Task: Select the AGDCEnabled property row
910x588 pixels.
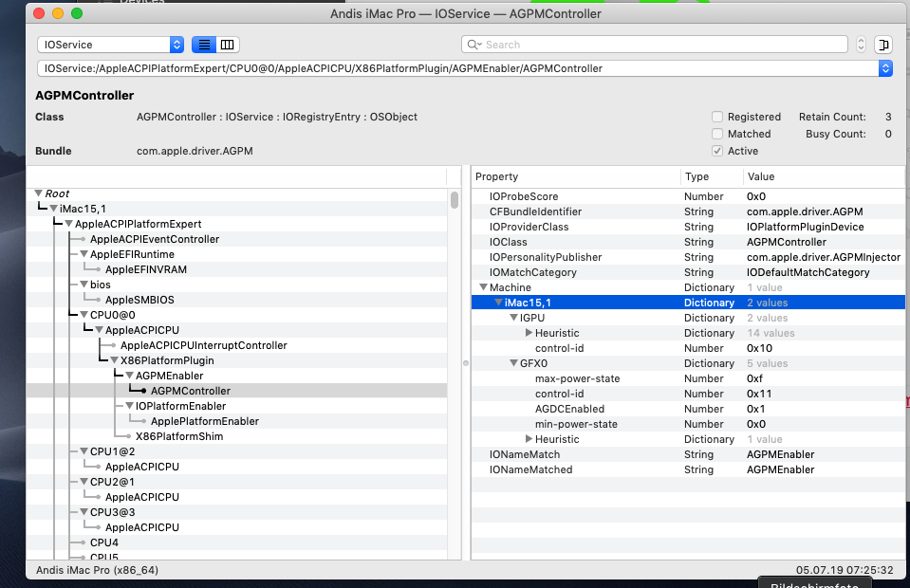Action: point(688,409)
